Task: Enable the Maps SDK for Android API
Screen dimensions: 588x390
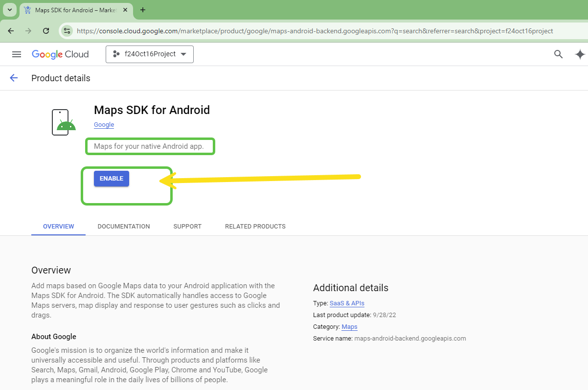Action: 112,179
